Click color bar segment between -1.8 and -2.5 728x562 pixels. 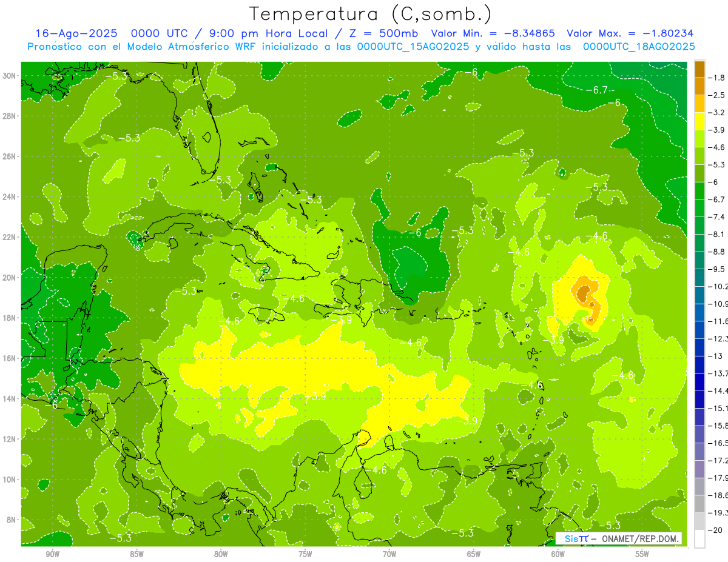coord(699,86)
